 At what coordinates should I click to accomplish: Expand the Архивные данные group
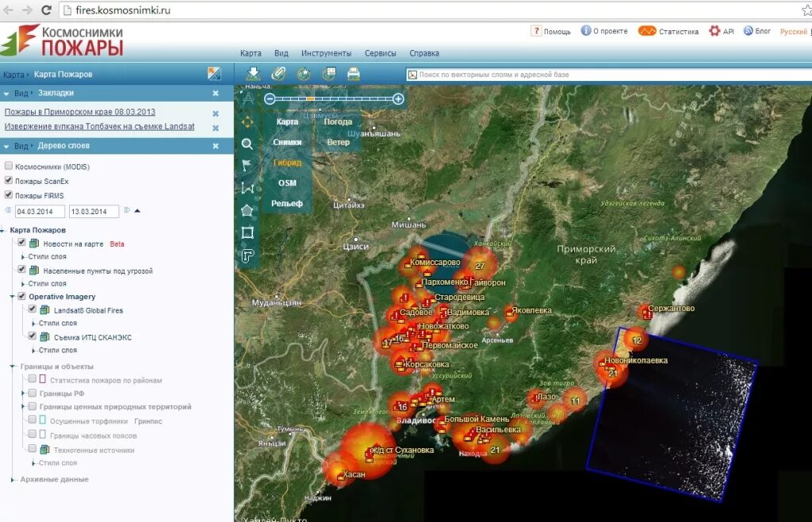point(13,480)
